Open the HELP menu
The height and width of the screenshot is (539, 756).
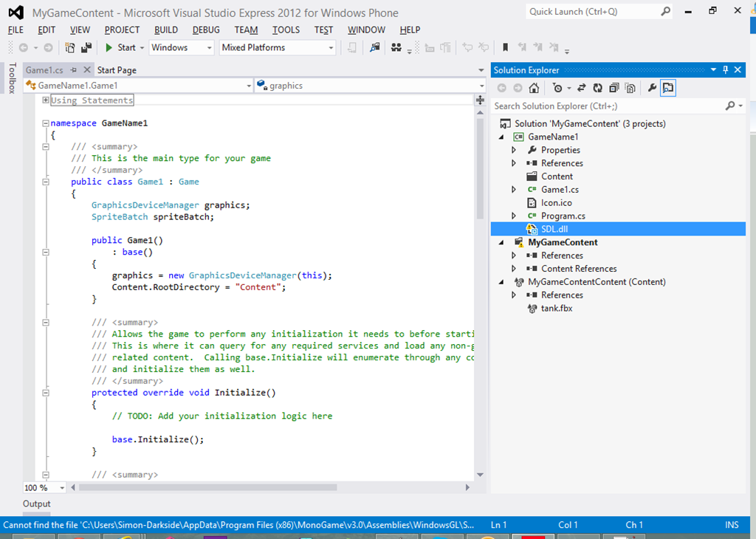click(x=410, y=30)
